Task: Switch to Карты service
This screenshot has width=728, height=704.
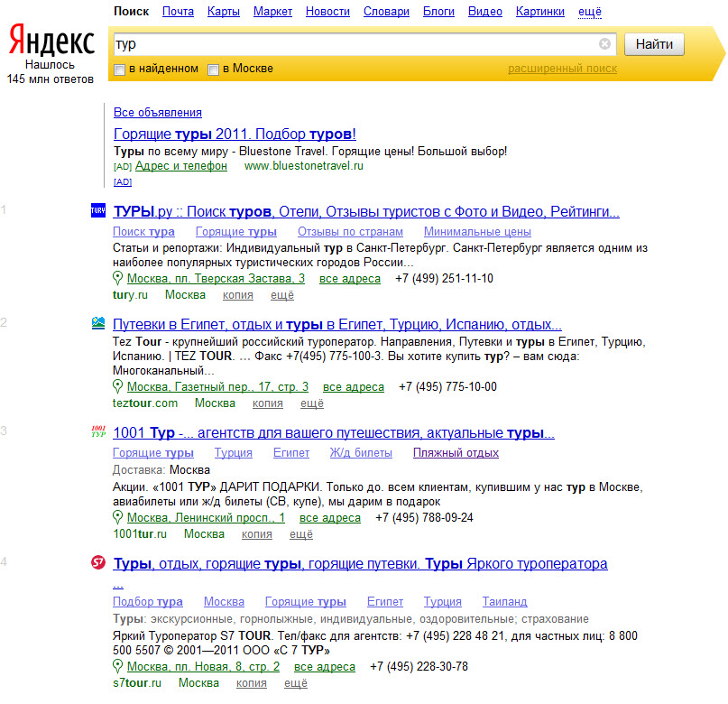Action: click(x=224, y=12)
